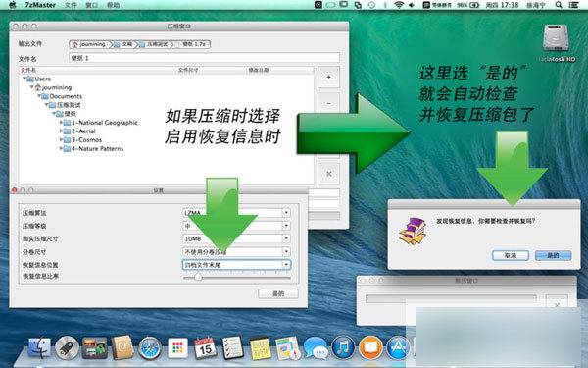Click the 文件名 input field
Viewport: 588px width, 368px height.
coord(205,58)
